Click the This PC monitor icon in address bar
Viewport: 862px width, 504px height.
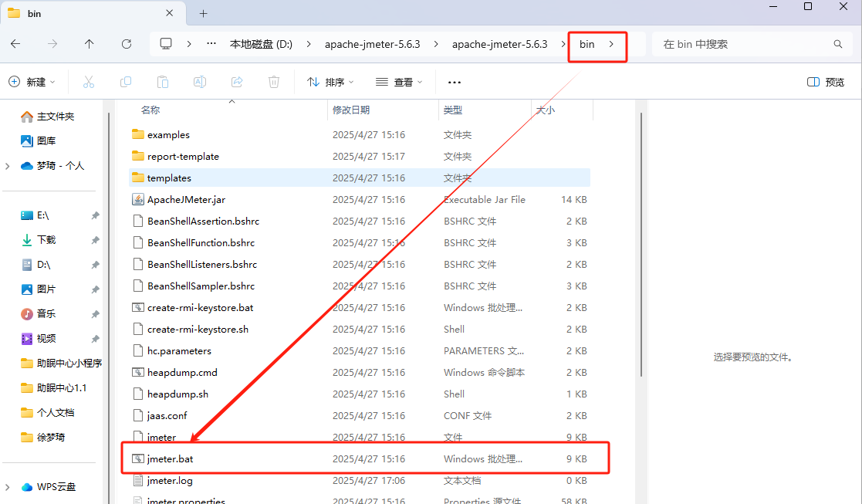point(165,44)
